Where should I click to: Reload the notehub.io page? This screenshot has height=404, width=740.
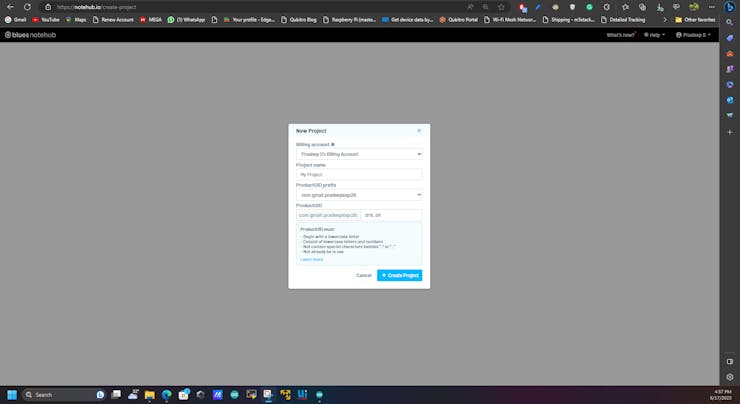pos(27,7)
